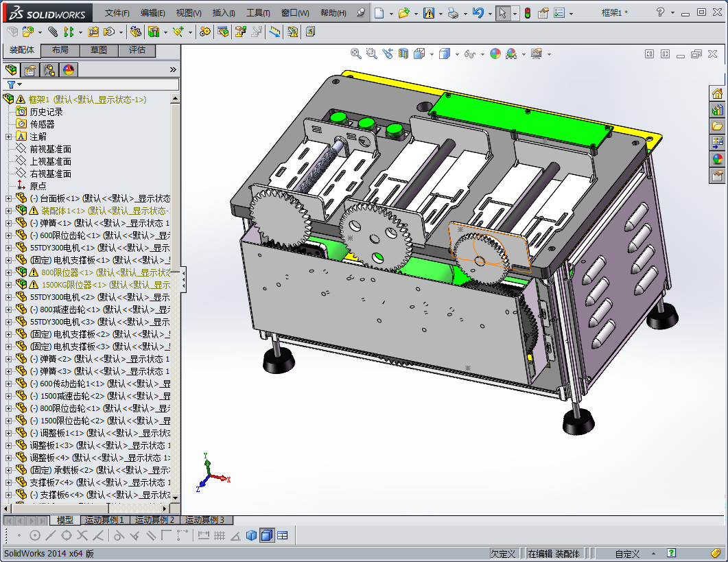Click the Rebuild traffic light icon
The width and height of the screenshot is (728, 562).
point(528,13)
